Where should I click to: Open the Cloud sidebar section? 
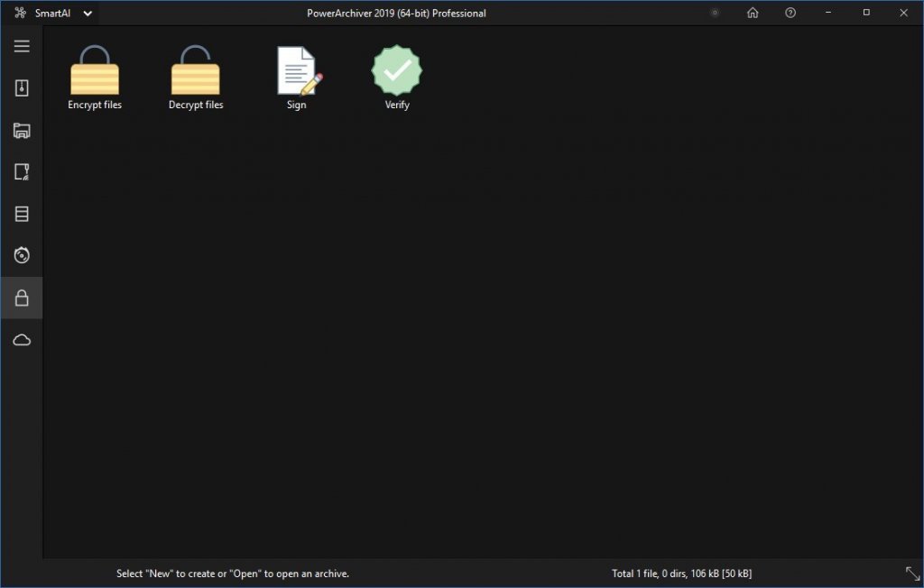coord(22,340)
